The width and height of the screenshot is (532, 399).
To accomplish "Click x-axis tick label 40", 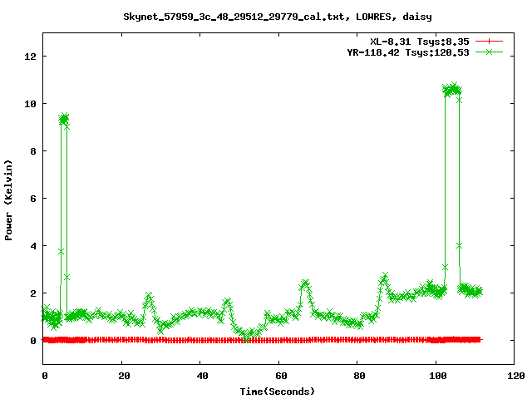I will click(x=203, y=376).
